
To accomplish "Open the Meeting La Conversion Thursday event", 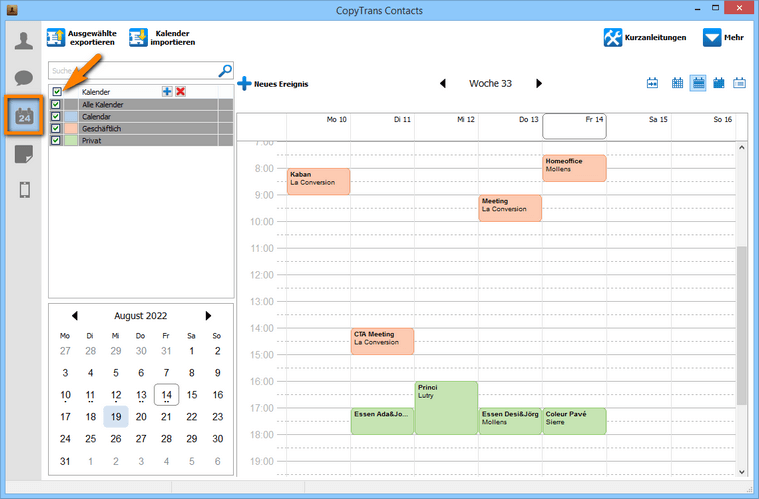I will (x=510, y=208).
